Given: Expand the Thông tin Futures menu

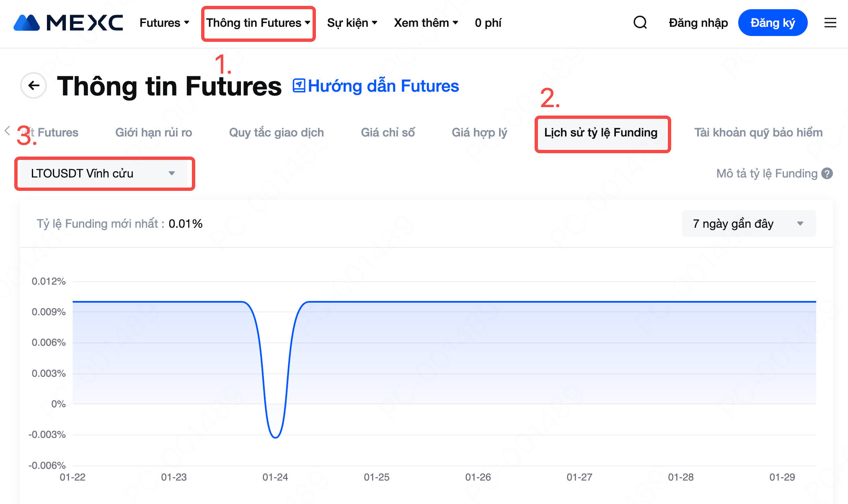Looking at the screenshot, I should pos(258,23).
